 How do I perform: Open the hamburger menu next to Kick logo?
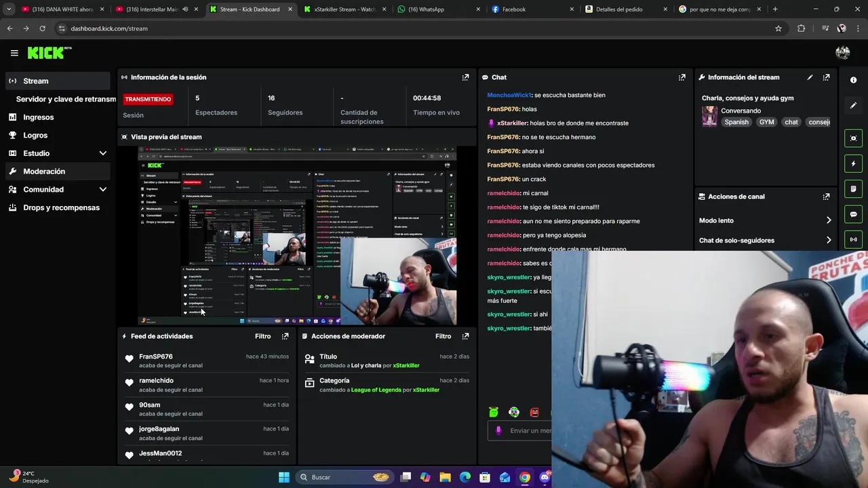[14, 53]
